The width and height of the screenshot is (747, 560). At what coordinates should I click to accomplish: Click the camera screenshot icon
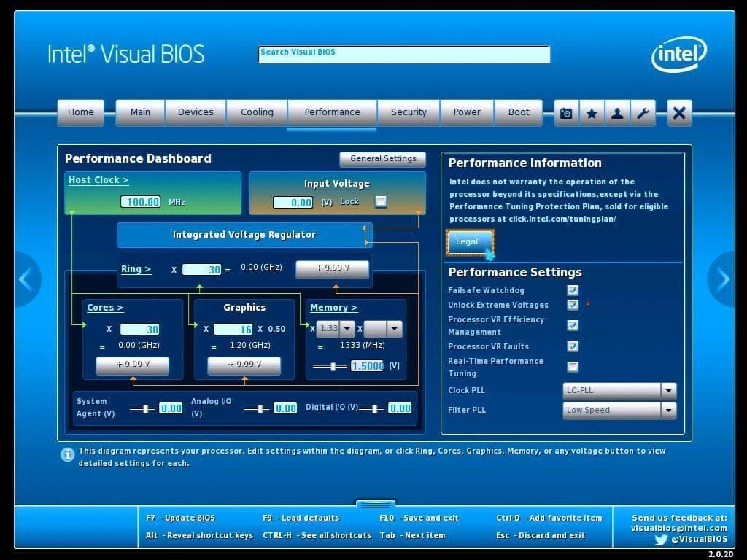pos(566,113)
